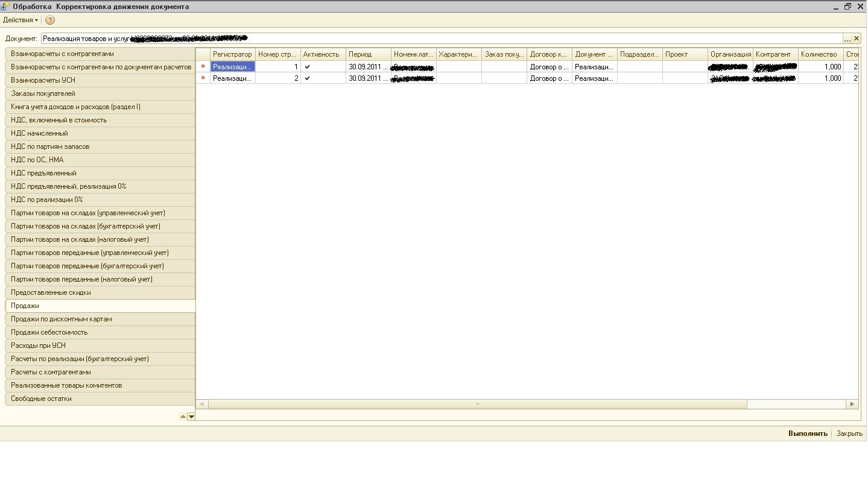
Task: Select the Регистратор cell in row 2
Action: pyautogui.click(x=233, y=78)
